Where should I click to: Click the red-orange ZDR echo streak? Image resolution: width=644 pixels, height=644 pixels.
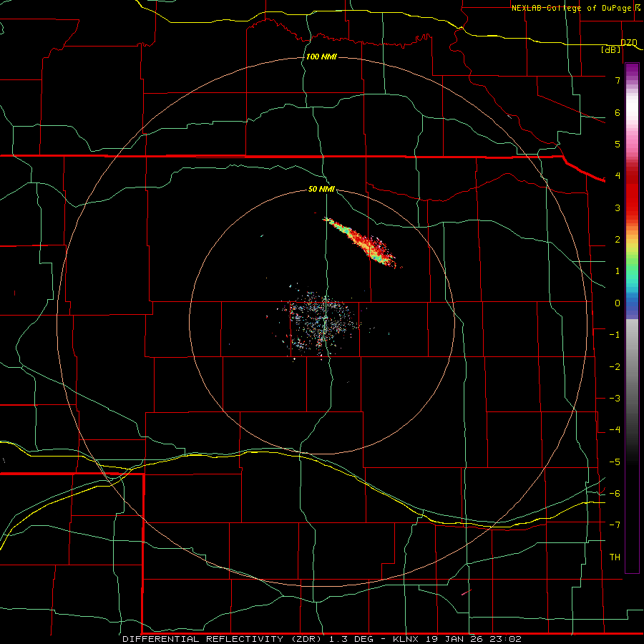click(x=362, y=243)
